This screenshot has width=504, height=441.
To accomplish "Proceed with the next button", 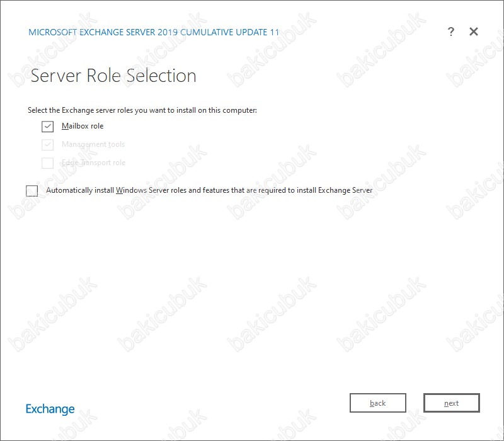I will click(x=451, y=403).
